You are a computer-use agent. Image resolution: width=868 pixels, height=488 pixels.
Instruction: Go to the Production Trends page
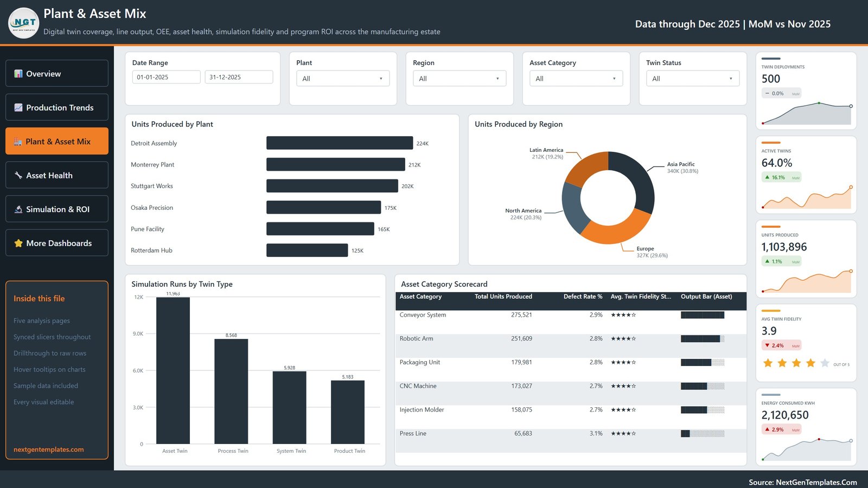[57, 107]
